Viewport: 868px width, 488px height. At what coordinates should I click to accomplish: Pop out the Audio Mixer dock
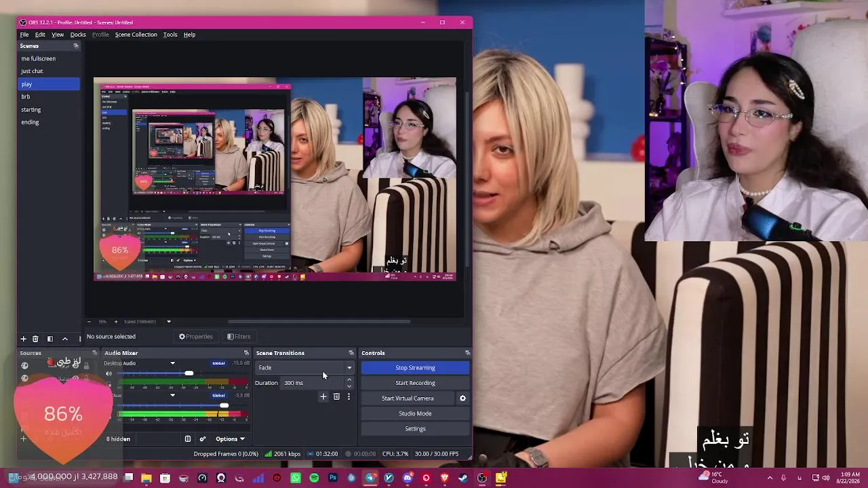pyautogui.click(x=246, y=353)
